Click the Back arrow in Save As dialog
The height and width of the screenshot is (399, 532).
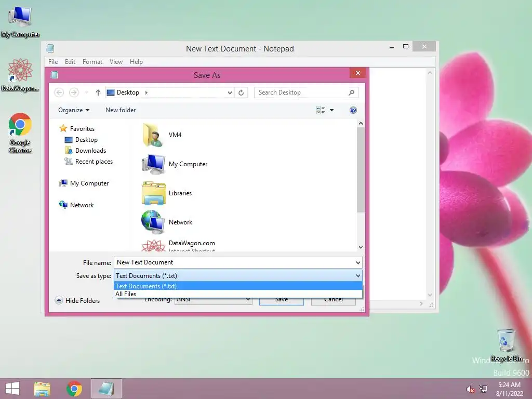pos(59,92)
